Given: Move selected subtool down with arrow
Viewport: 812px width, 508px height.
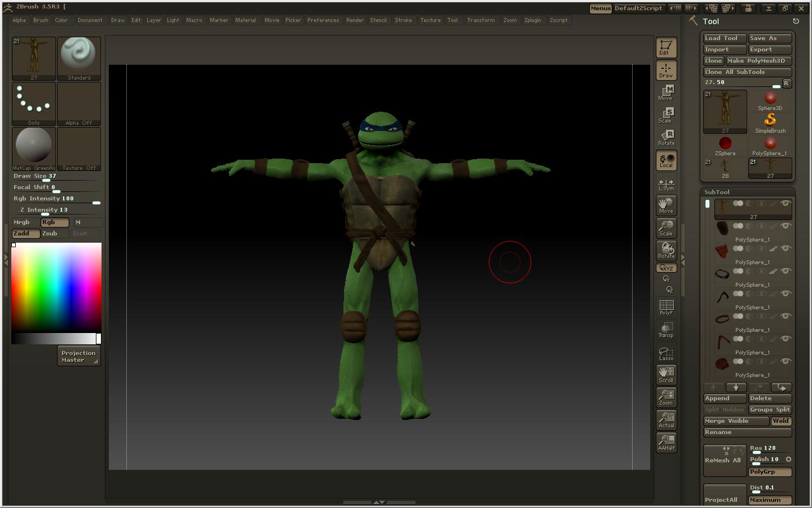Looking at the screenshot, I should tap(736, 387).
